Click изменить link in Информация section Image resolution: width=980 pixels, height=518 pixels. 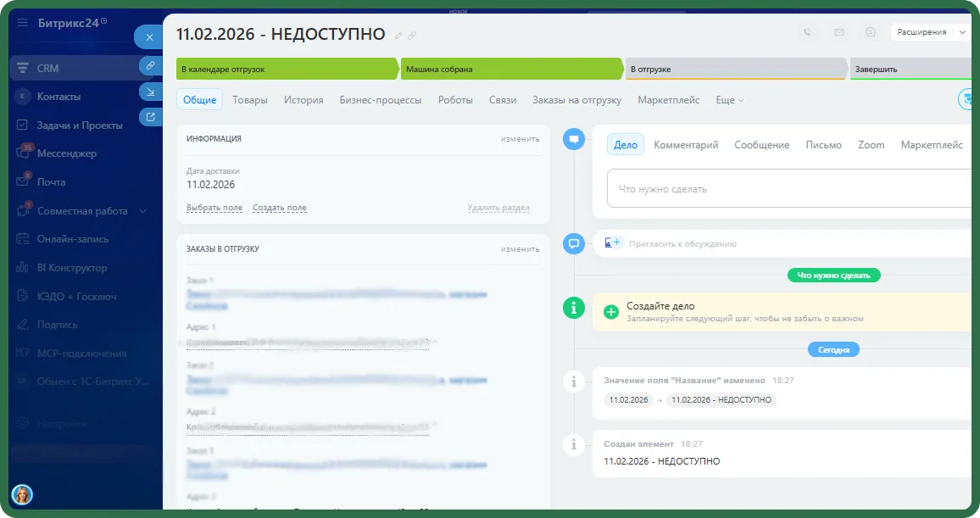[x=520, y=139]
